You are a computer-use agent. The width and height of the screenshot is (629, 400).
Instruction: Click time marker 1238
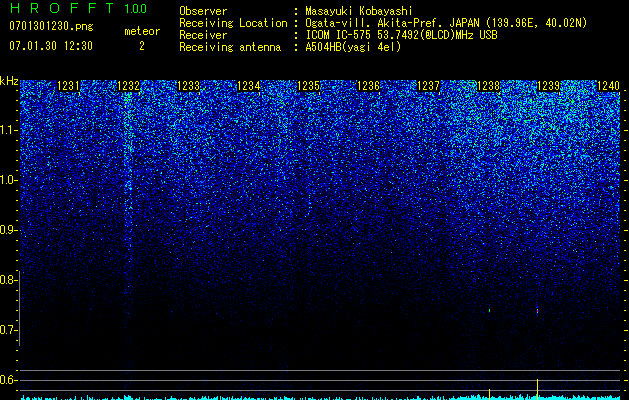click(x=489, y=86)
